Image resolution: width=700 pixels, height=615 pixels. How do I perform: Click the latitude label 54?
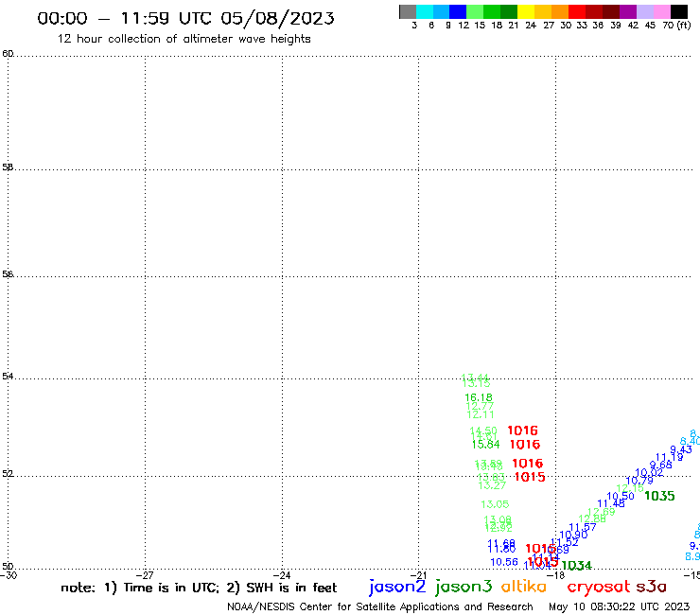coord(8,377)
